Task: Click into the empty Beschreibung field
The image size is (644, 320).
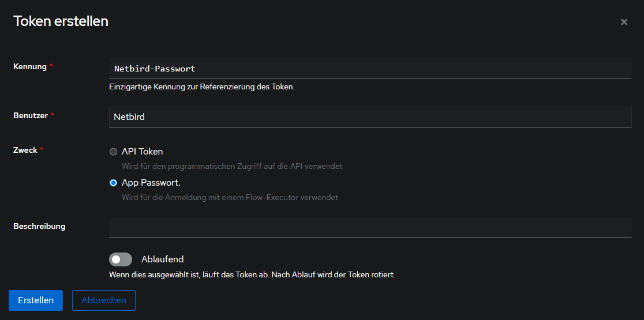Action: [369, 227]
